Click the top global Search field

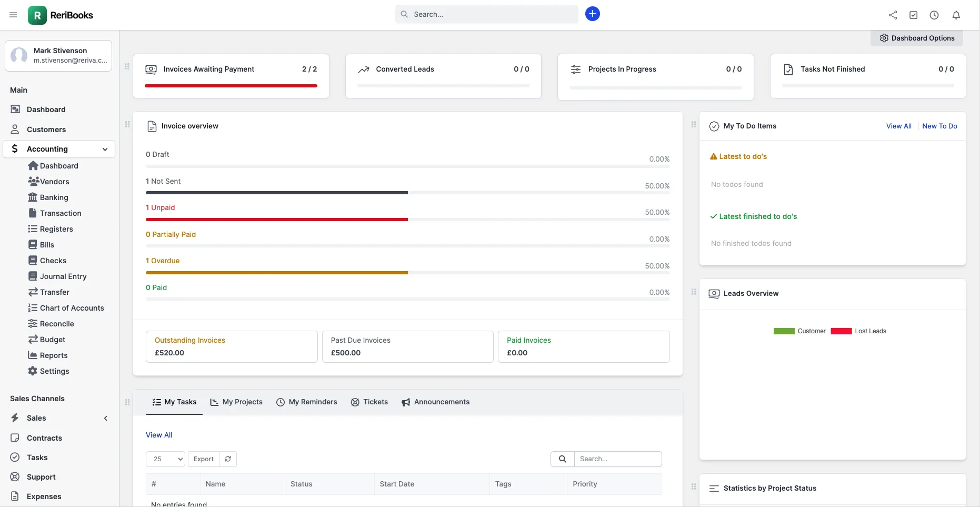coord(487,14)
